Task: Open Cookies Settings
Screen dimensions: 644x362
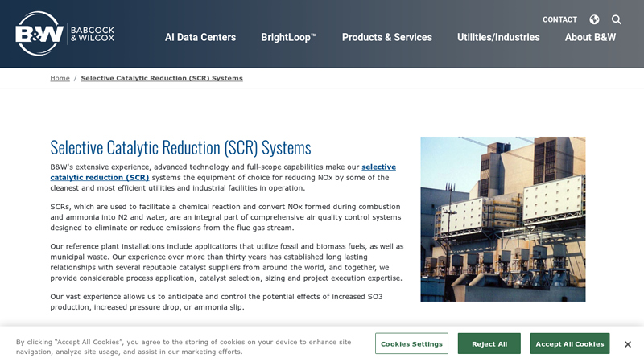Action: point(411,343)
